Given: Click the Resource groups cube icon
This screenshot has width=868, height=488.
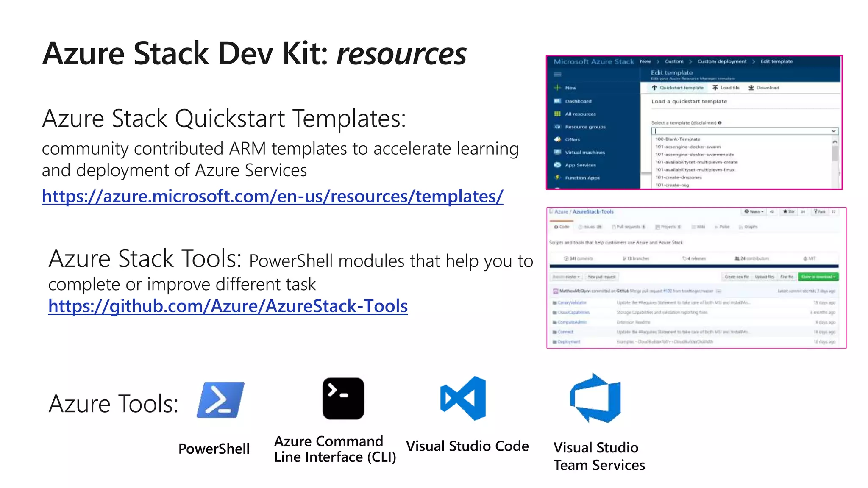Looking at the screenshot, I should pos(557,127).
